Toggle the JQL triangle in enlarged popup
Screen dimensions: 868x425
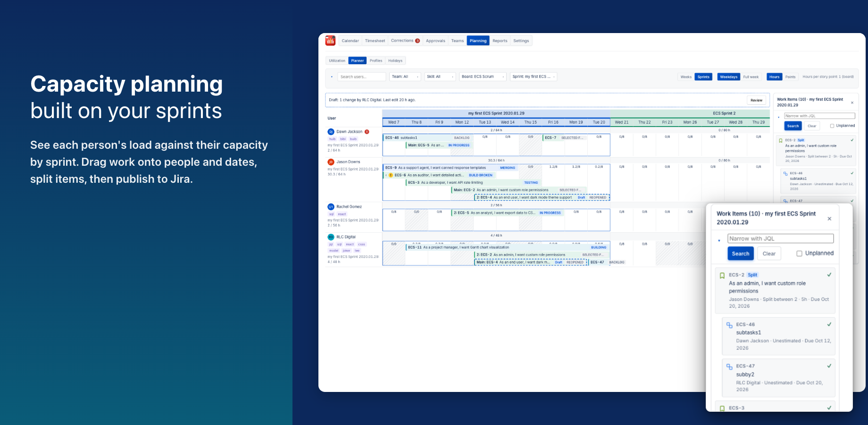pos(719,240)
